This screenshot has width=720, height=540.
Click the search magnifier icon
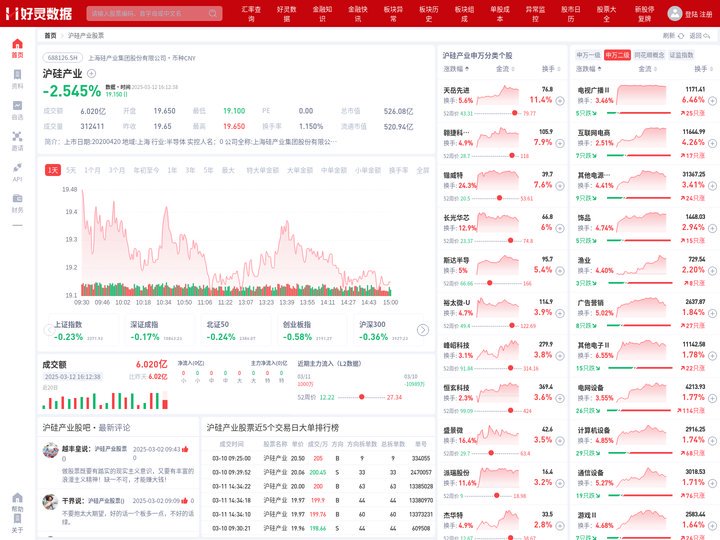(213, 13)
